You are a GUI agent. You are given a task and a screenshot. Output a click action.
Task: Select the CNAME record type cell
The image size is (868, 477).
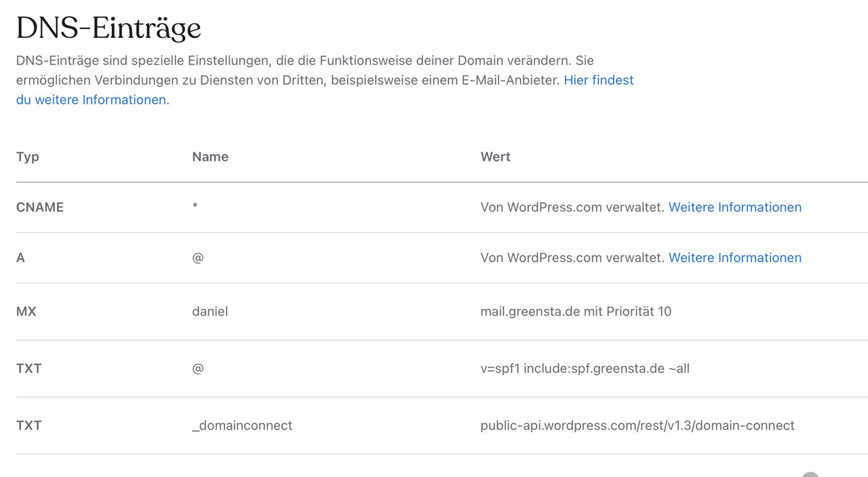pyautogui.click(x=40, y=207)
